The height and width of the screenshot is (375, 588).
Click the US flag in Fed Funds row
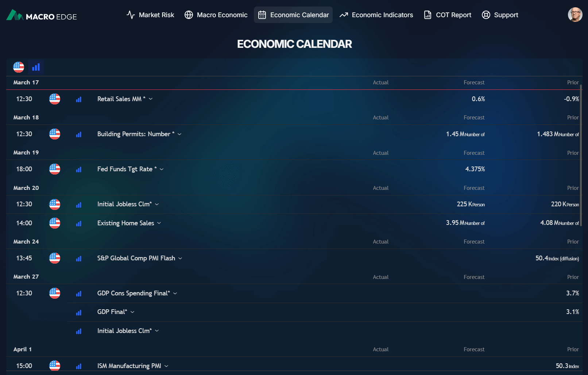click(x=55, y=169)
